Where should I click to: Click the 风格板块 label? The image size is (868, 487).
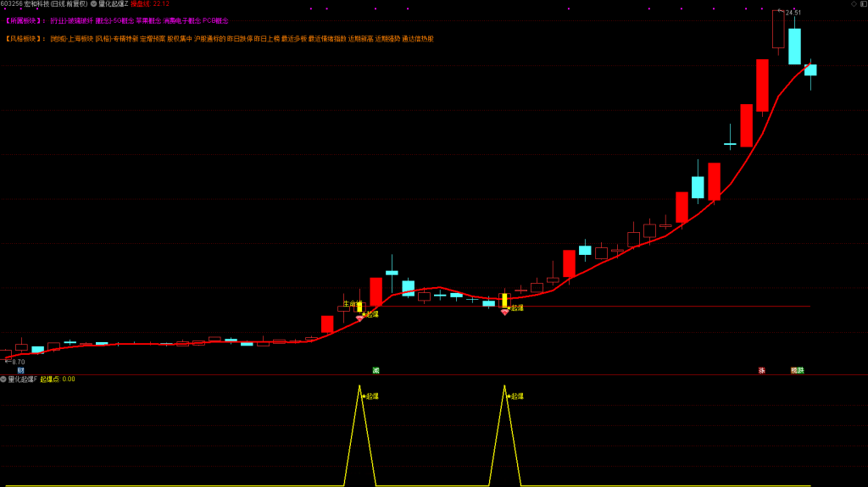(x=24, y=39)
